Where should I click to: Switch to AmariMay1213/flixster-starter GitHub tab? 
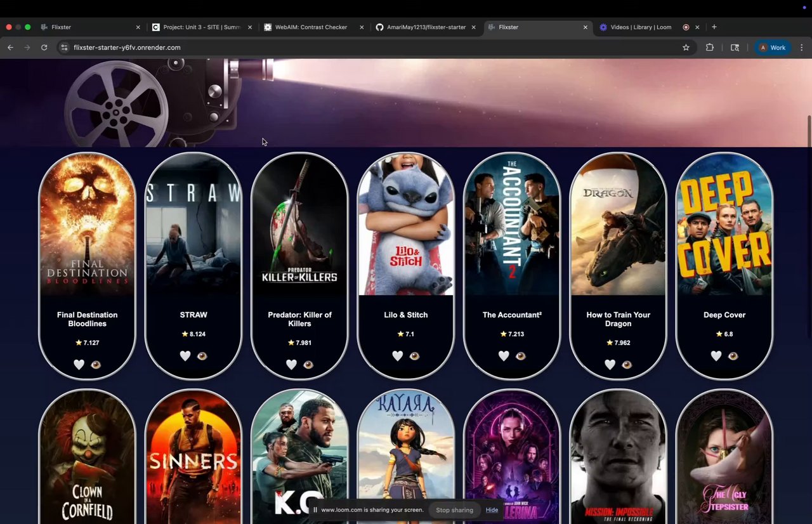pyautogui.click(x=425, y=27)
